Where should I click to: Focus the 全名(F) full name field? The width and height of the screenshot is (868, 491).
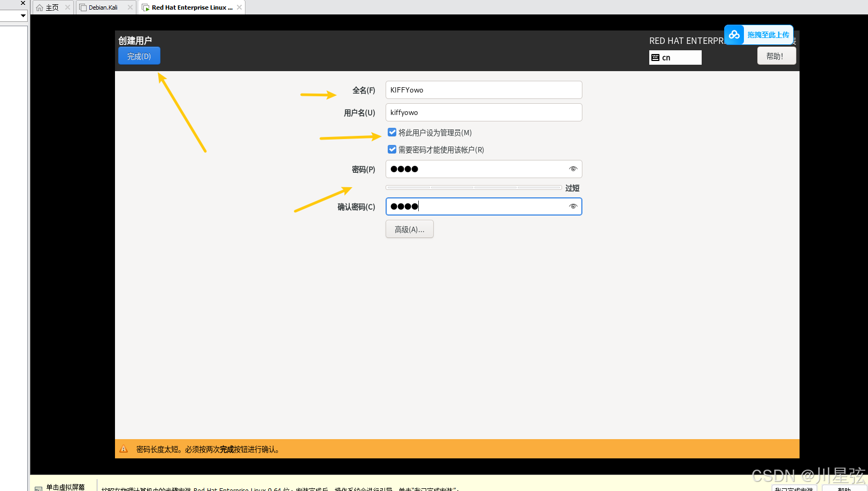pos(483,90)
